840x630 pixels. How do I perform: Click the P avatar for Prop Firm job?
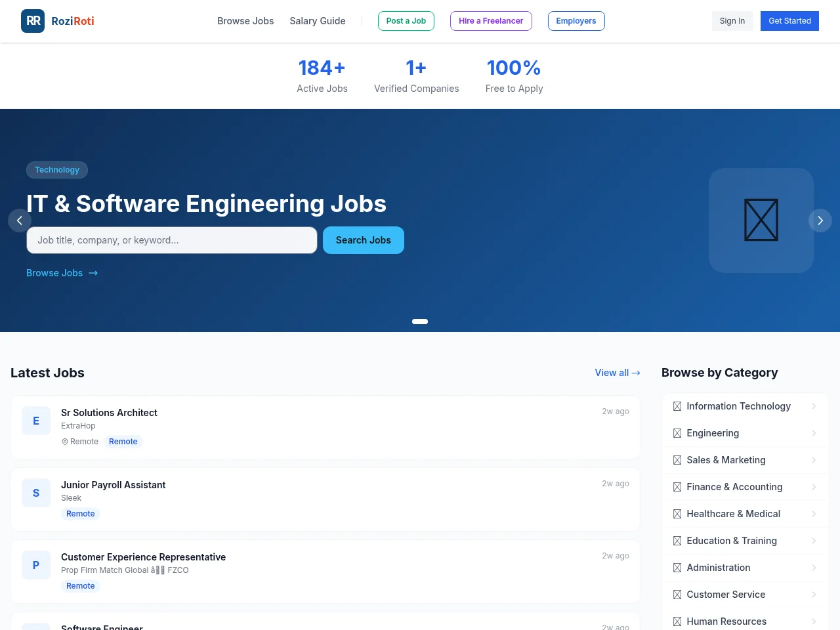click(36, 565)
